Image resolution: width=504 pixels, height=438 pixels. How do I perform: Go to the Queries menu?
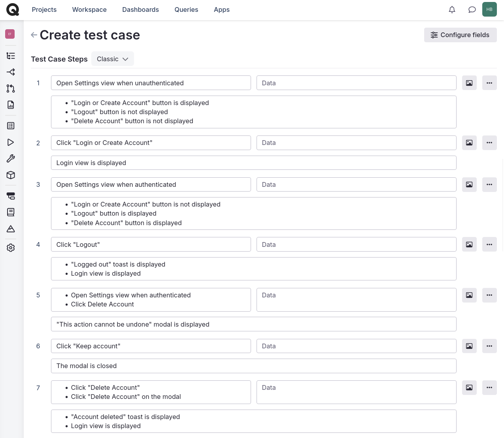pyautogui.click(x=186, y=9)
